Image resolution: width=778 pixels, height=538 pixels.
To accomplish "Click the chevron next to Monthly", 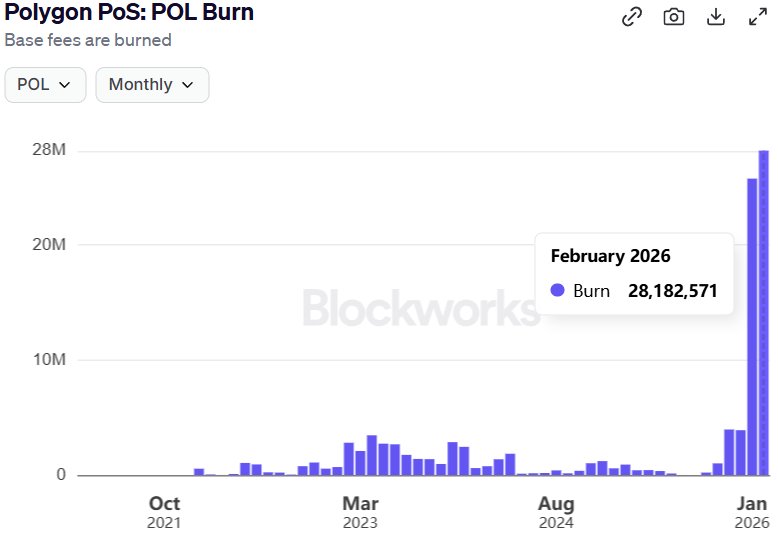I will [x=188, y=85].
